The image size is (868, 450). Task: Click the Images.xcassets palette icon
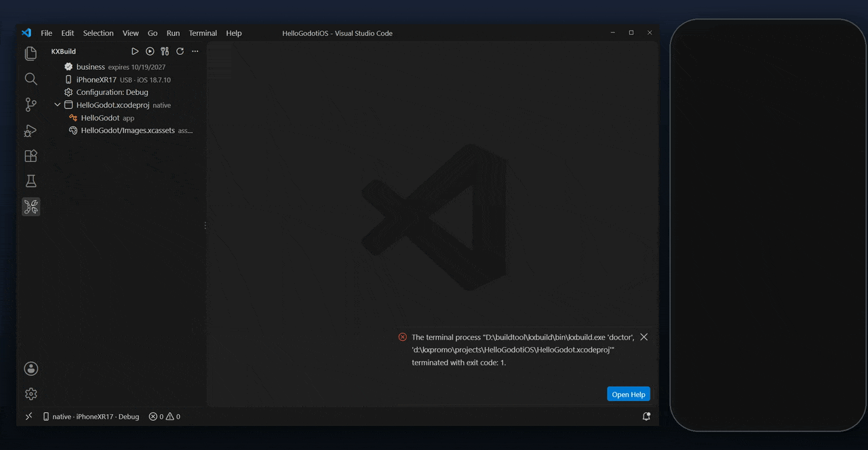point(73,130)
